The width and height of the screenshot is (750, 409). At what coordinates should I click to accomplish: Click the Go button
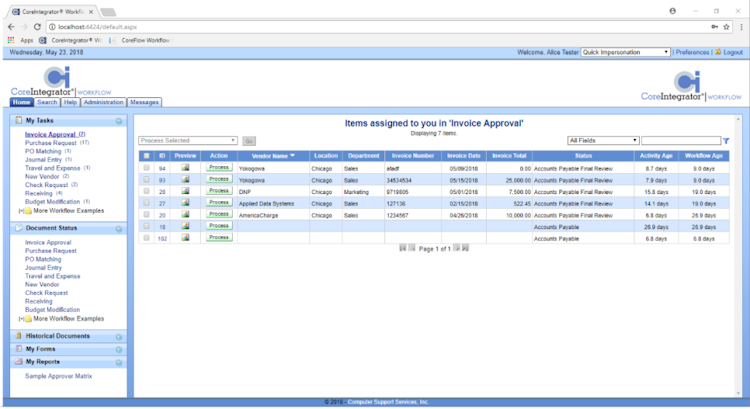tap(249, 141)
